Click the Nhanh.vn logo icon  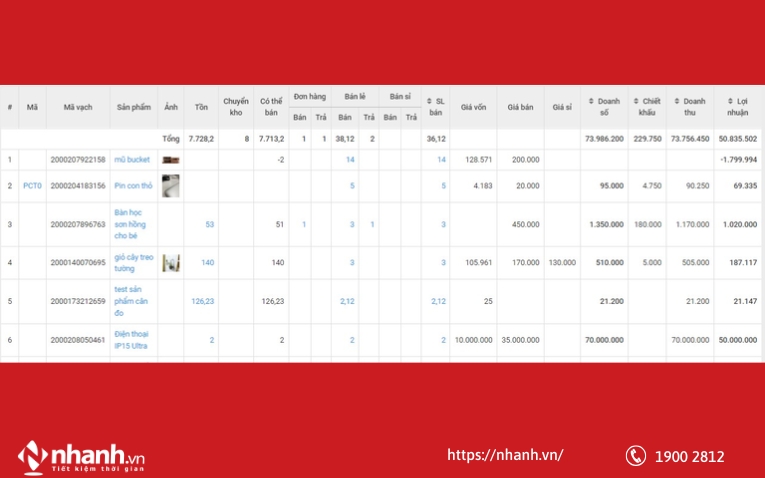click(x=33, y=456)
